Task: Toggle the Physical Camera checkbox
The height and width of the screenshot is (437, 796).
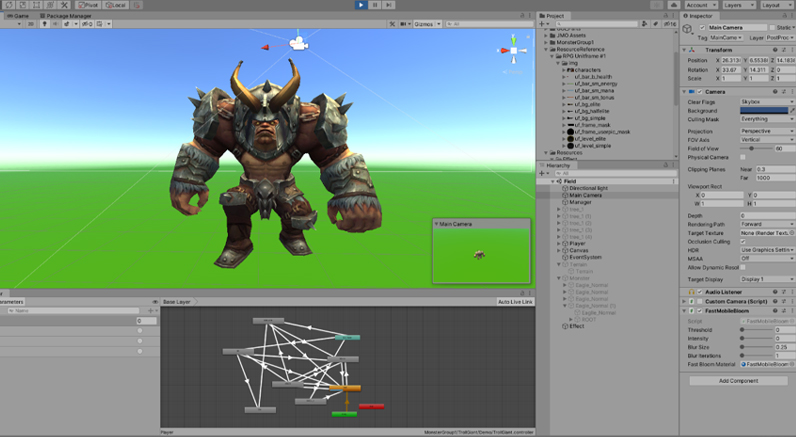Action: click(743, 157)
